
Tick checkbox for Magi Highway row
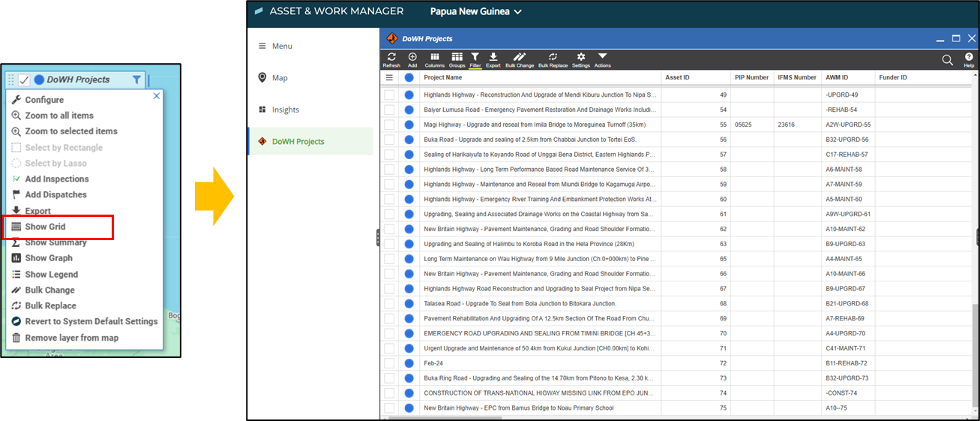(389, 125)
